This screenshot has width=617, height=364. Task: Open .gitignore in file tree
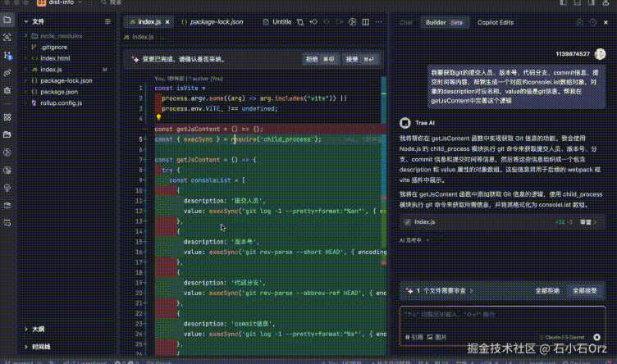click(54, 48)
